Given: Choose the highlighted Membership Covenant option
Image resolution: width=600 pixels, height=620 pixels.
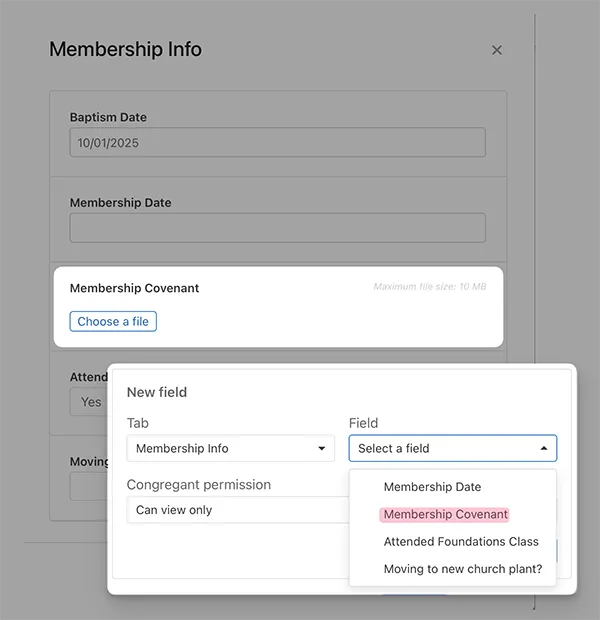Looking at the screenshot, I should click(x=445, y=514).
